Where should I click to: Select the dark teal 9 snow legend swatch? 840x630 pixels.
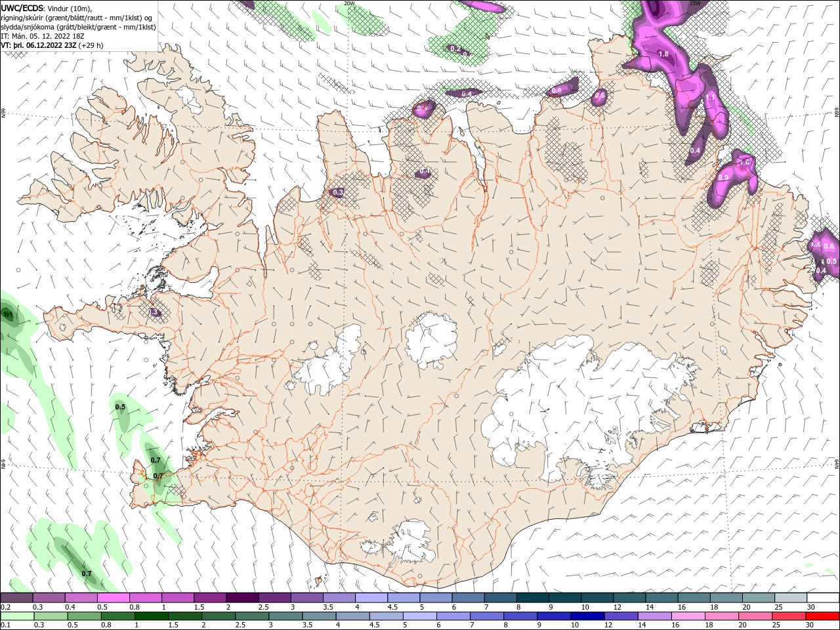point(565,598)
